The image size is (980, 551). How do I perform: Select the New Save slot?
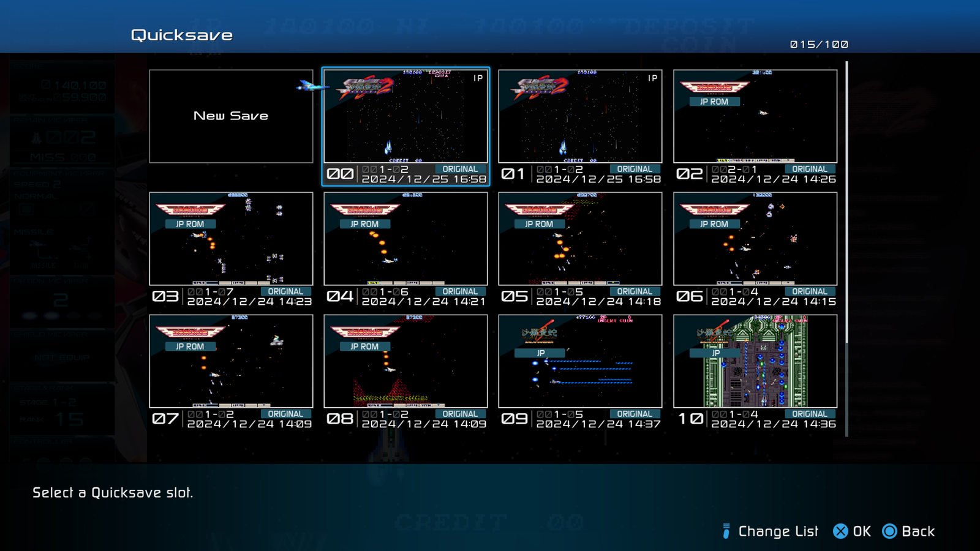[x=231, y=116]
